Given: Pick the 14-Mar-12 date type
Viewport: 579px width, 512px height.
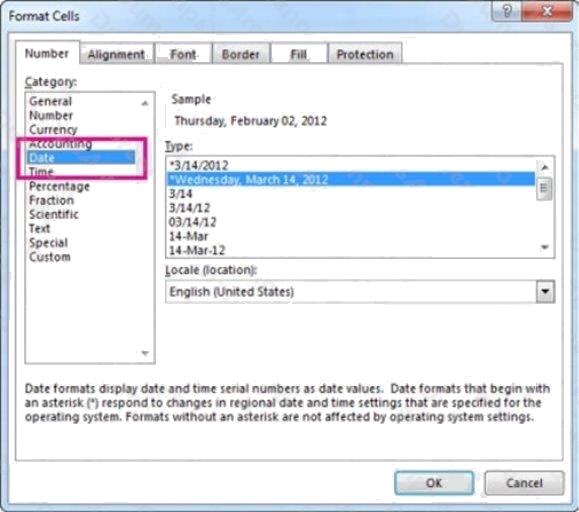Looking at the screenshot, I should [197, 250].
